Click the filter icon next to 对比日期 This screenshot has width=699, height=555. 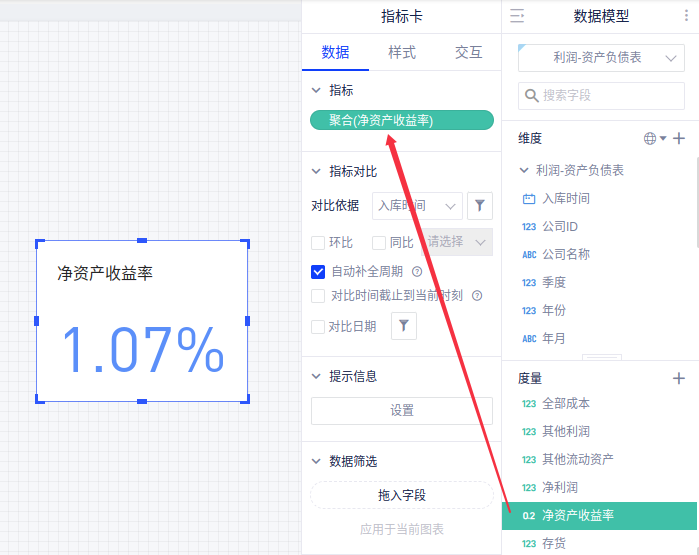(404, 326)
